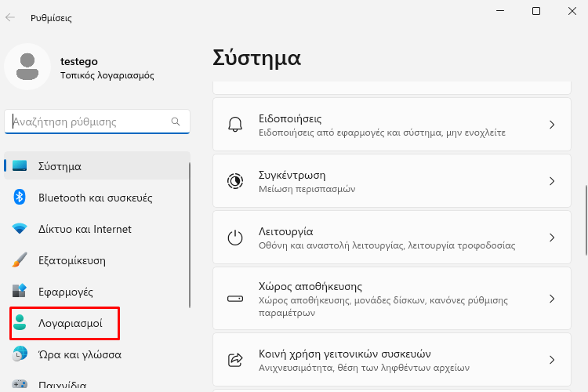Image resolution: width=588 pixels, height=392 pixels.
Task: Expand the Χώρος αποθήκευσης chevron arrow
Action: coord(552,299)
